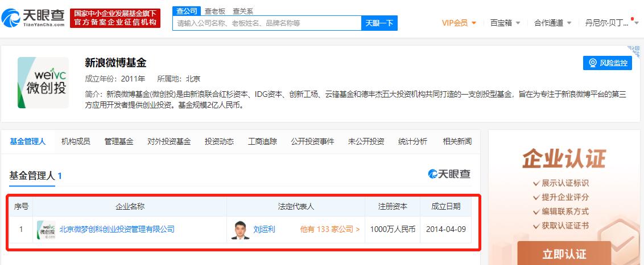Switch to the 相关新闻 tab
The width and height of the screenshot is (644, 265).
click(x=457, y=141)
